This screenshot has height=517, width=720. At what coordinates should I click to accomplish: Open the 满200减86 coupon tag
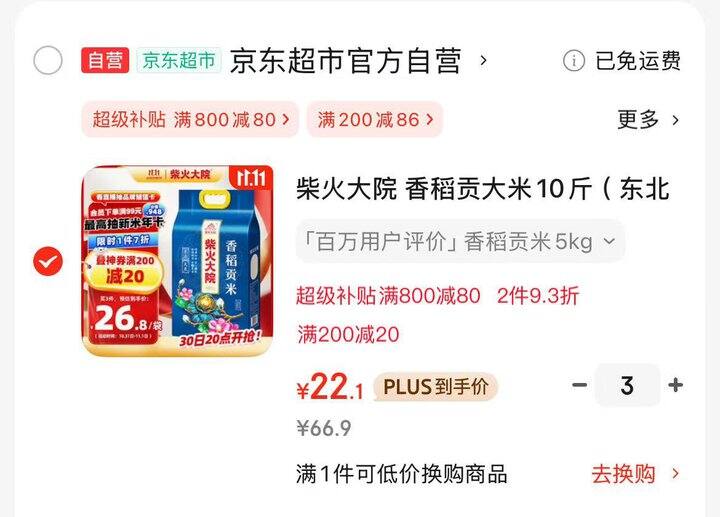click(x=375, y=119)
